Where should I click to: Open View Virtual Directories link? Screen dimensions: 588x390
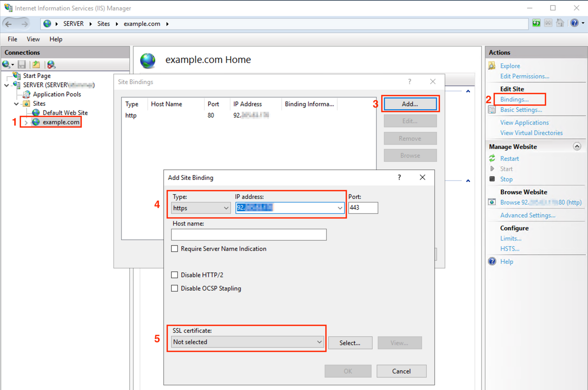[x=531, y=133]
